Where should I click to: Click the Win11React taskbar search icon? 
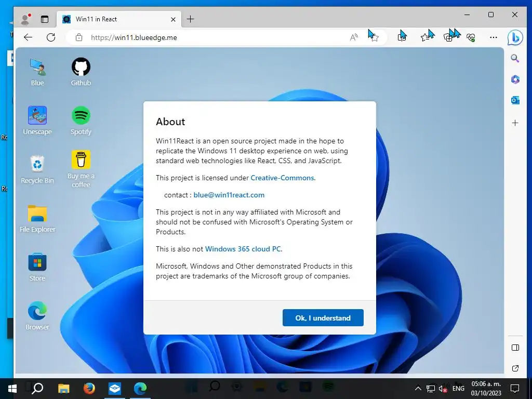tap(215, 386)
